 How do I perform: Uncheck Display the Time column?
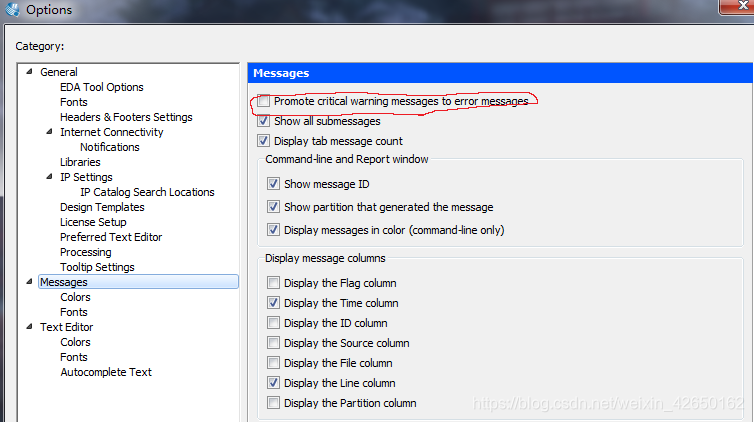point(274,303)
